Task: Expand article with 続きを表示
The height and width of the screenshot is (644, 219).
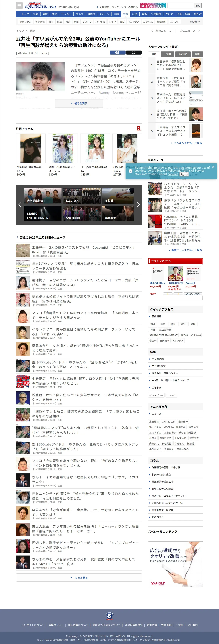Action: pos(79,103)
